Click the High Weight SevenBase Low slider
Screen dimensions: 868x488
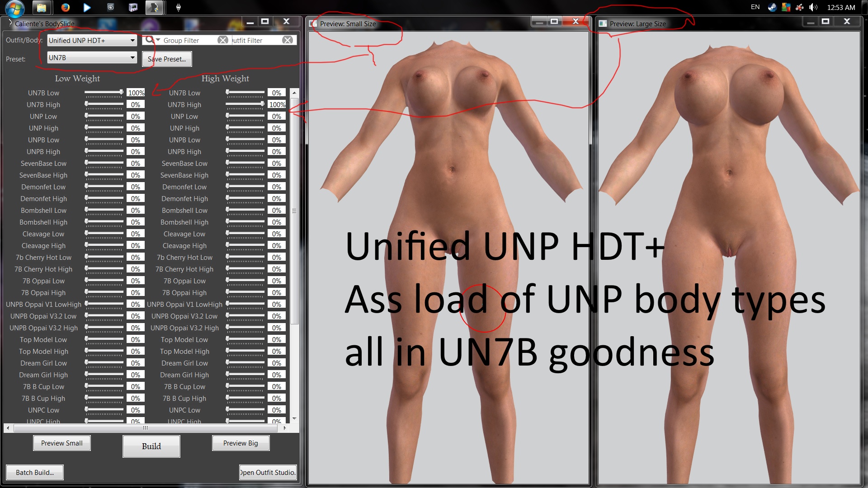click(x=245, y=164)
